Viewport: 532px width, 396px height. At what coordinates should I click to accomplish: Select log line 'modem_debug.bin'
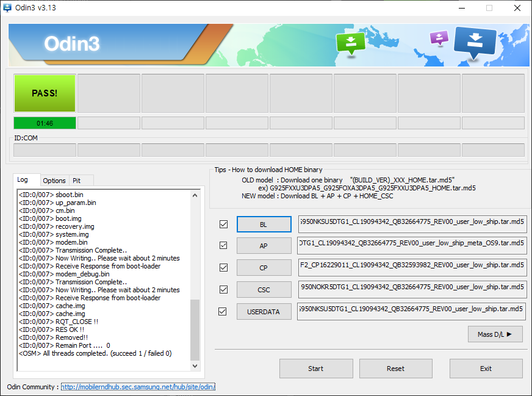point(64,274)
